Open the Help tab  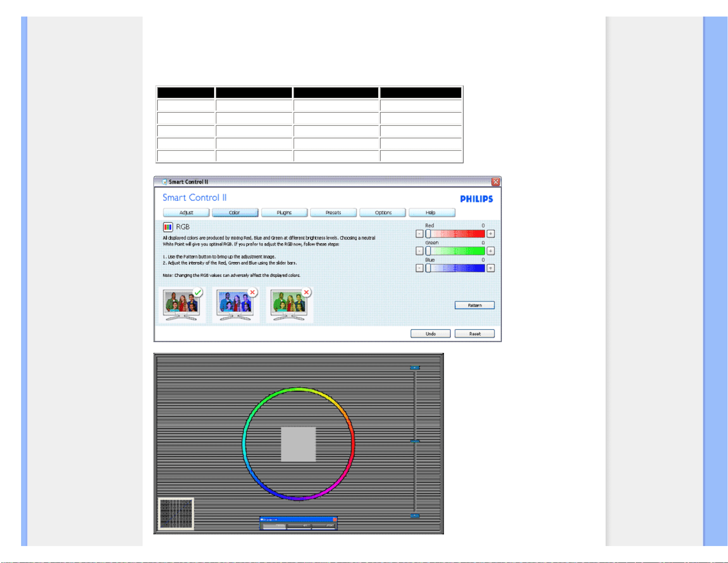(432, 213)
